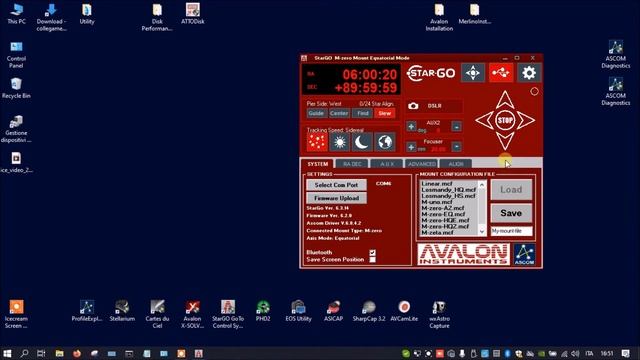Open EOS Utility desktop shortcut
The image size is (640, 360).
click(298, 311)
